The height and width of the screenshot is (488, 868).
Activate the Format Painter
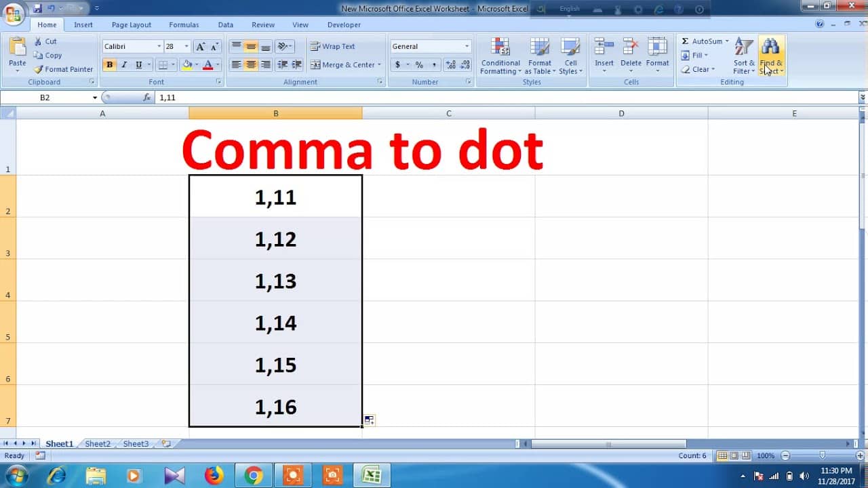pos(63,69)
